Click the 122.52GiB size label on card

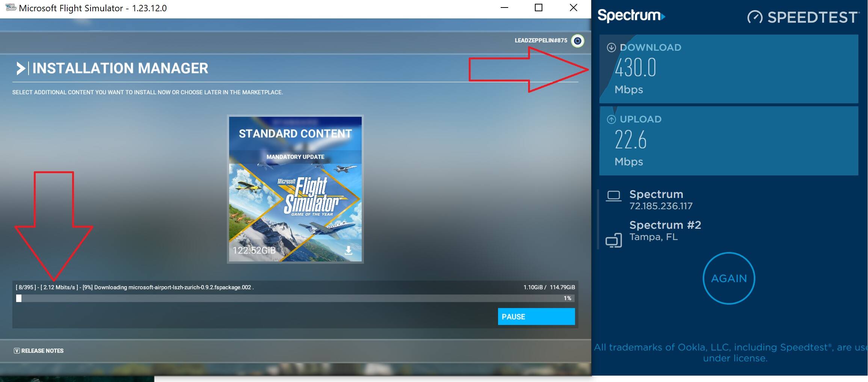(254, 251)
